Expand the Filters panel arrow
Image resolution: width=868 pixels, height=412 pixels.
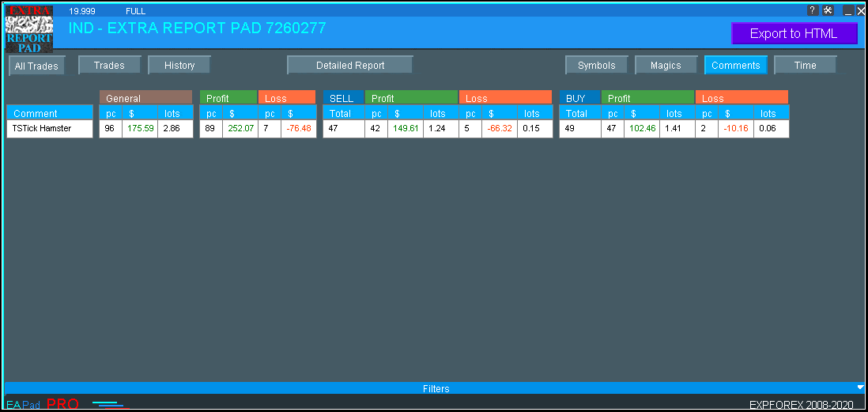[x=860, y=387]
